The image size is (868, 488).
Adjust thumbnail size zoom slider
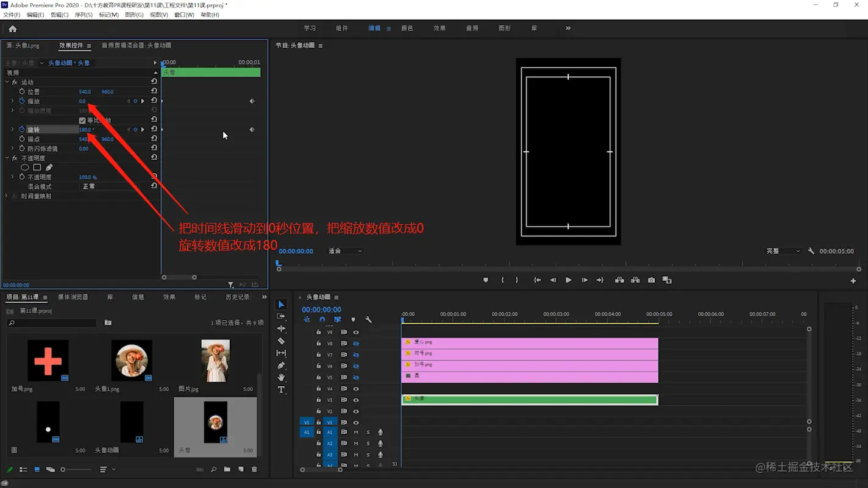coord(76,470)
